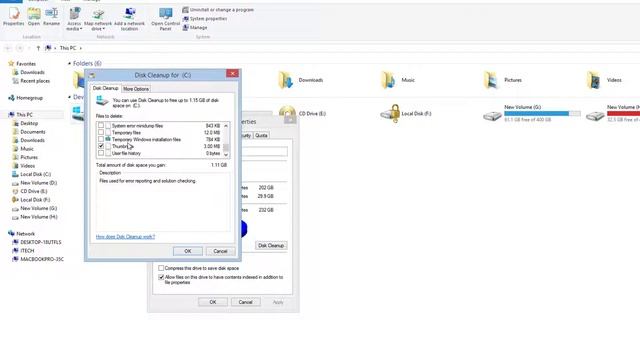
Task: Open System properties from the ribbon
Action: click(204, 18)
